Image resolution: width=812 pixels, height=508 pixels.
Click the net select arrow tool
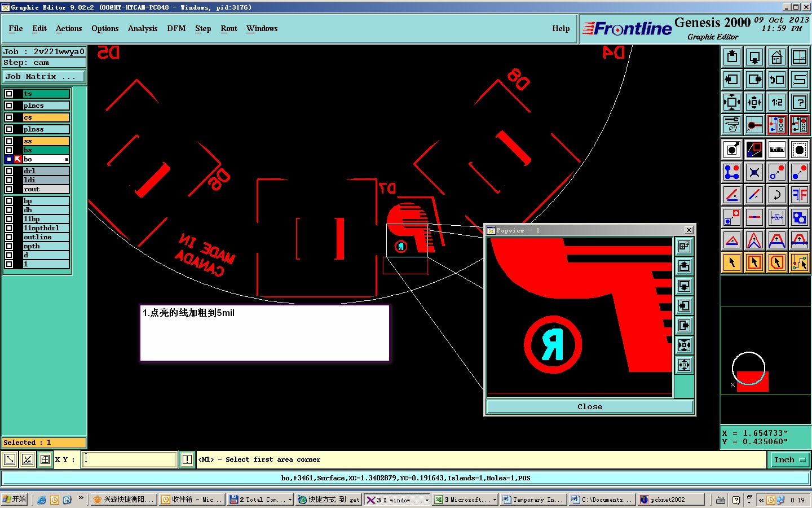pyautogui.click(x=800, y=262)
